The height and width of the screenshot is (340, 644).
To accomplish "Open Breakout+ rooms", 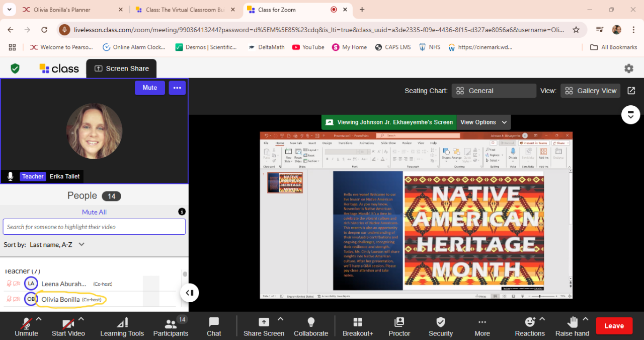I will pyautogui.click(x=358, y=327).
